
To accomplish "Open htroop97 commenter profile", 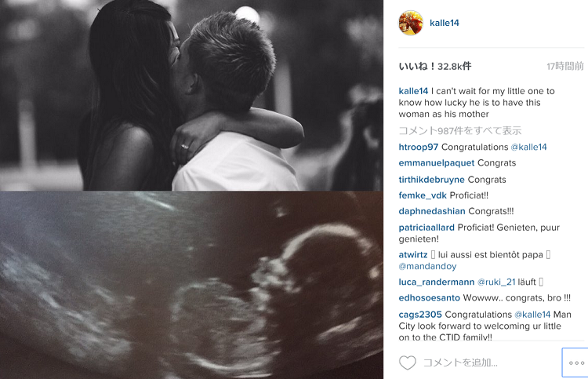I will pos(419,147).
